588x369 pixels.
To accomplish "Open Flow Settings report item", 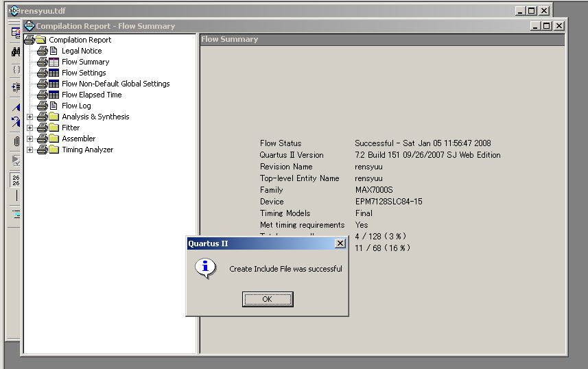I will click(x=84, y=73).
